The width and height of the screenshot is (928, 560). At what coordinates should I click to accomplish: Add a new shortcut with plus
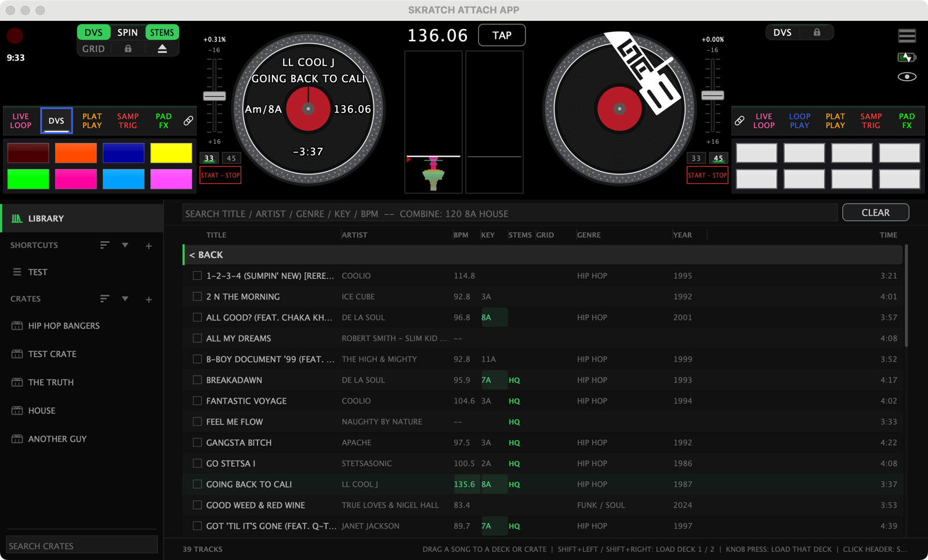(148, 246)
